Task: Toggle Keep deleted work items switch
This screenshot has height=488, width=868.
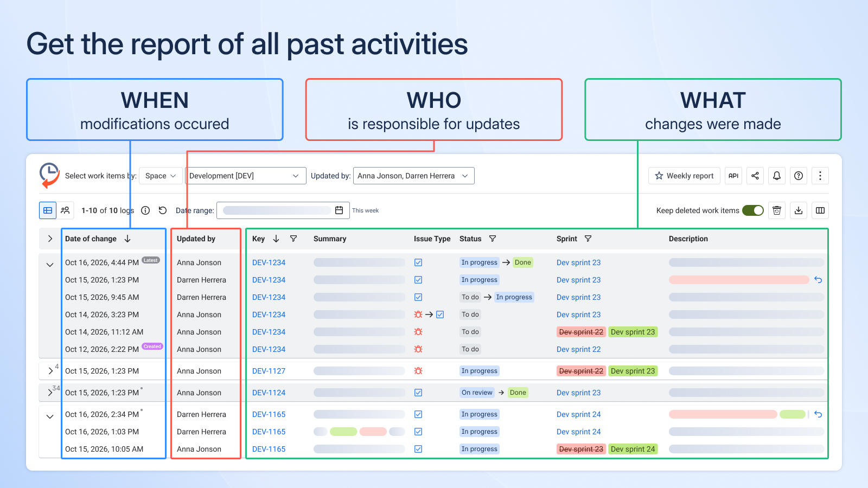Action: click(753, 210)
